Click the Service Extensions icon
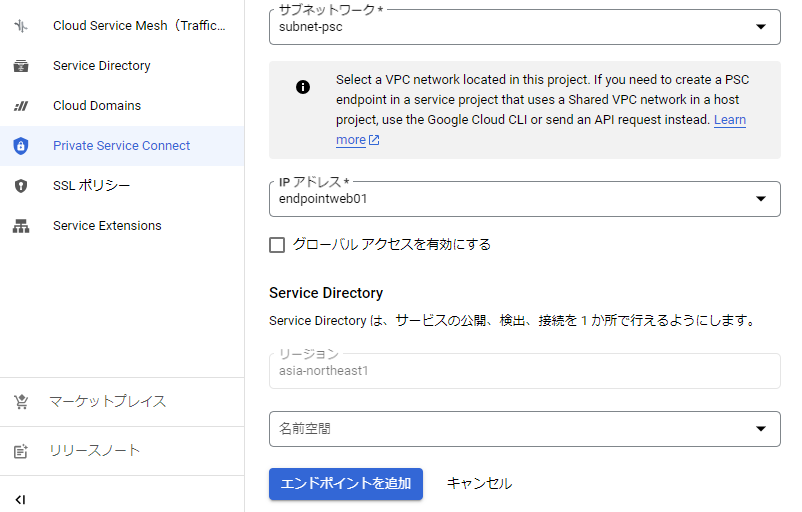The image size is (802, 512). tap(21, 226)
